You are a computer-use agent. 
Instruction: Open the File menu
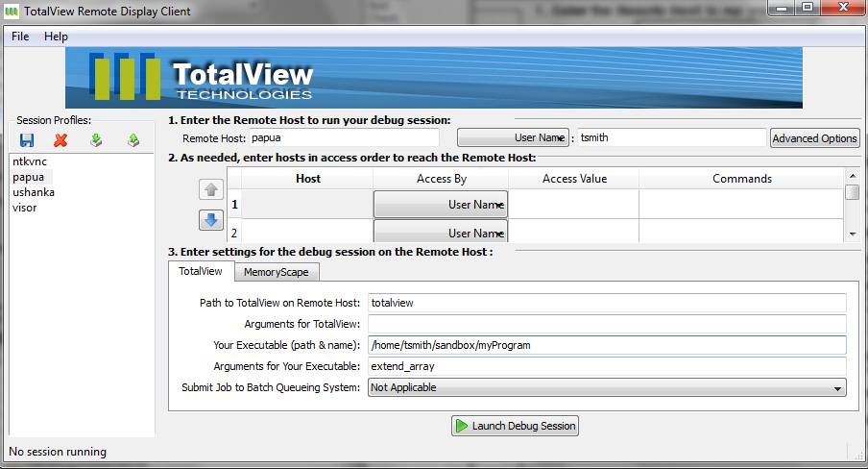click(20, 37)
